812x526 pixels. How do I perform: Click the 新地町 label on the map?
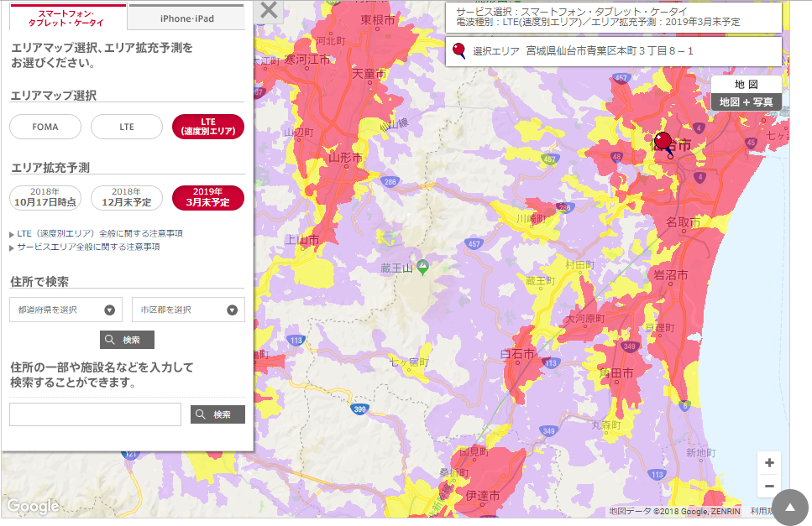point(700,452)
